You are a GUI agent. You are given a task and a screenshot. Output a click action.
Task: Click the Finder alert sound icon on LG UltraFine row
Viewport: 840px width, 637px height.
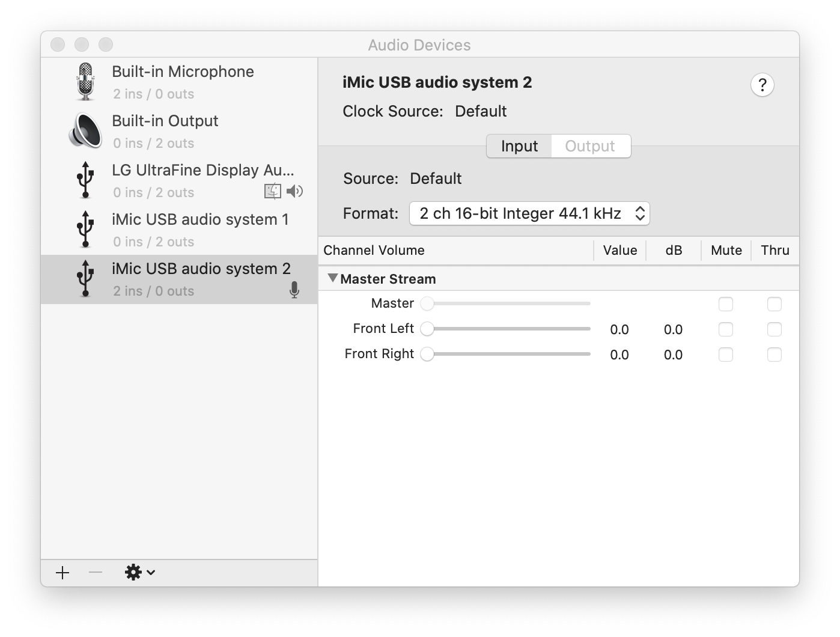[273, 191]
